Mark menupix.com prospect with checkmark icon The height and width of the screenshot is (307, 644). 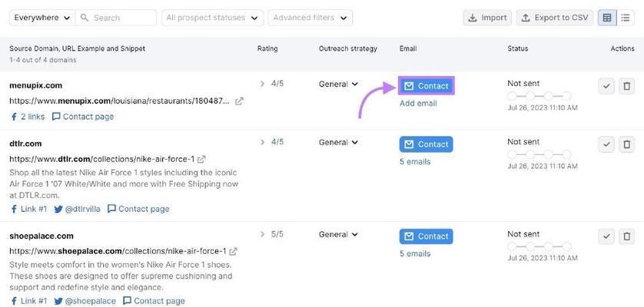606,86
